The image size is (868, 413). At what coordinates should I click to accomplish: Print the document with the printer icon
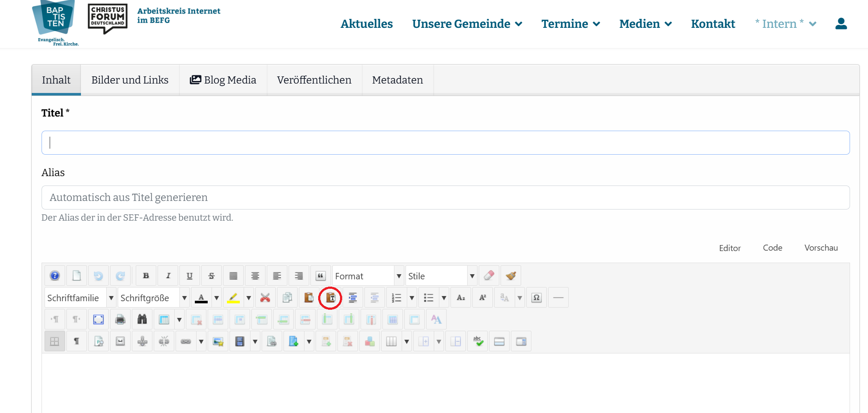tap(120, 319)
